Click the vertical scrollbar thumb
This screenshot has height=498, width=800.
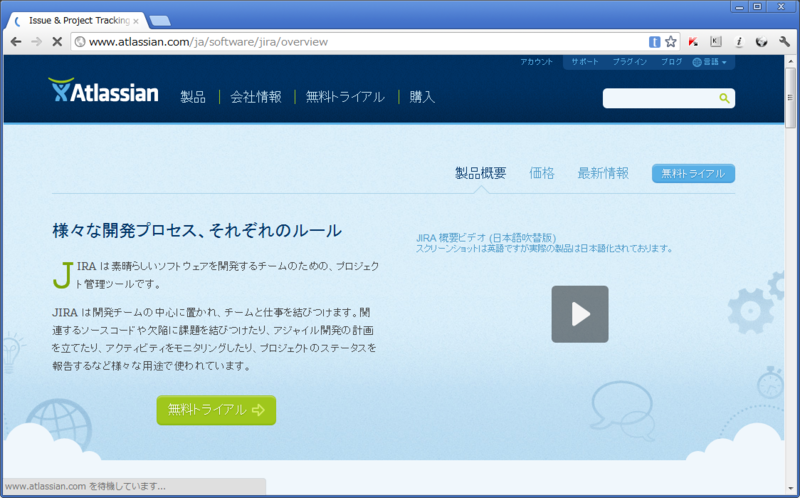pyautogui.click(x=790, y=97)
